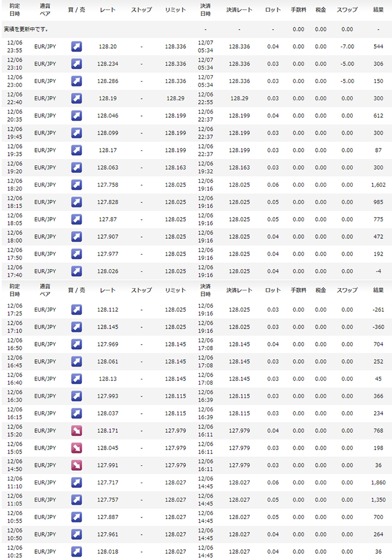The height and width of the screenshot is (560, 392).
Task: Click the buy icon on the 12/06 18:20 row
Action: (77, 185)
